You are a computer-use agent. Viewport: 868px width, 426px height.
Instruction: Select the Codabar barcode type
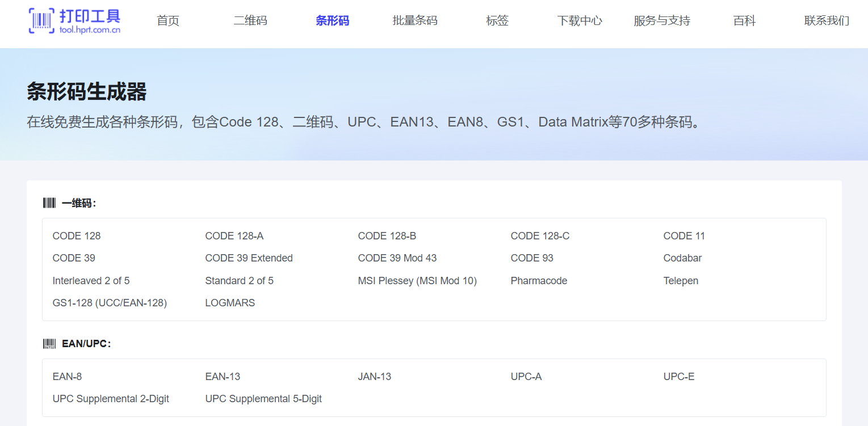[682, 258]
